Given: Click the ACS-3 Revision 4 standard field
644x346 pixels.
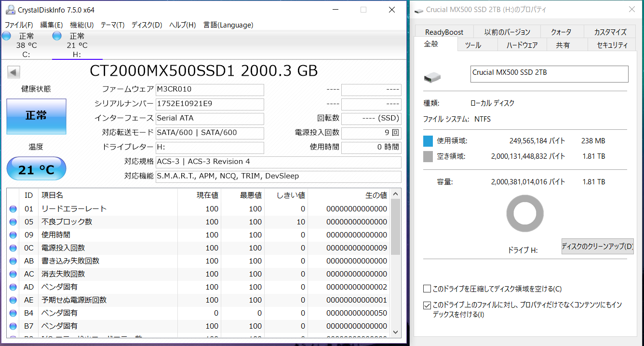Looking at the screenshot, I should click(278, 162).
